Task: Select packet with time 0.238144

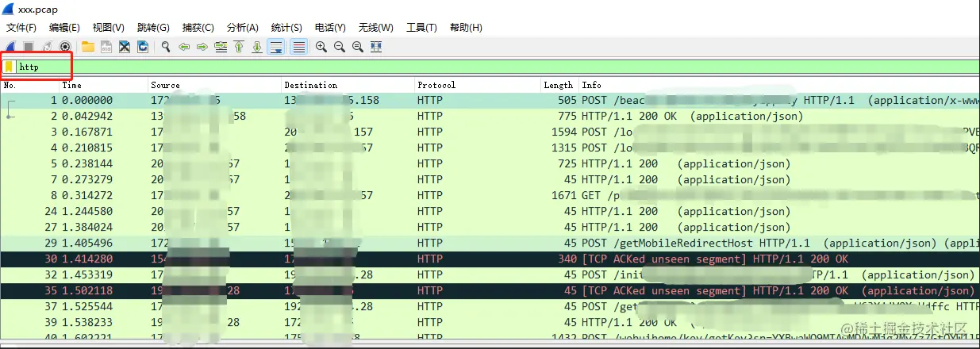Action: pyautogui.click(x=490, y=163)
